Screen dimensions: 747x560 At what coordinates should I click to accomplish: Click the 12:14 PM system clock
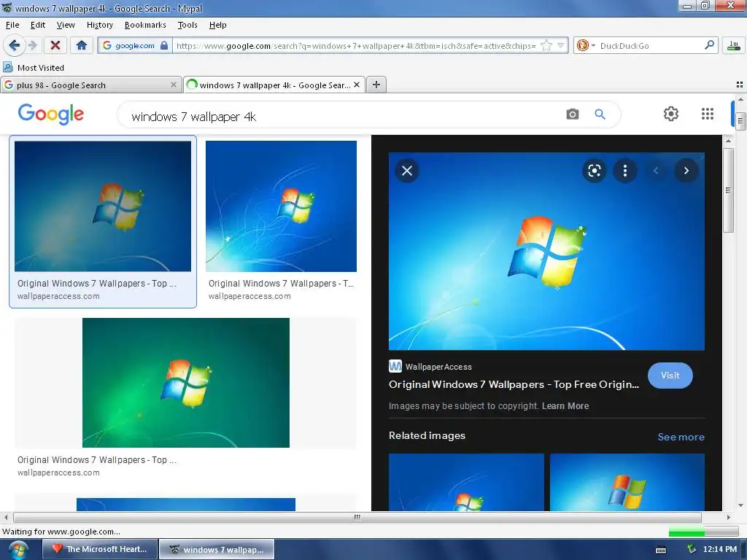point(719,549)
